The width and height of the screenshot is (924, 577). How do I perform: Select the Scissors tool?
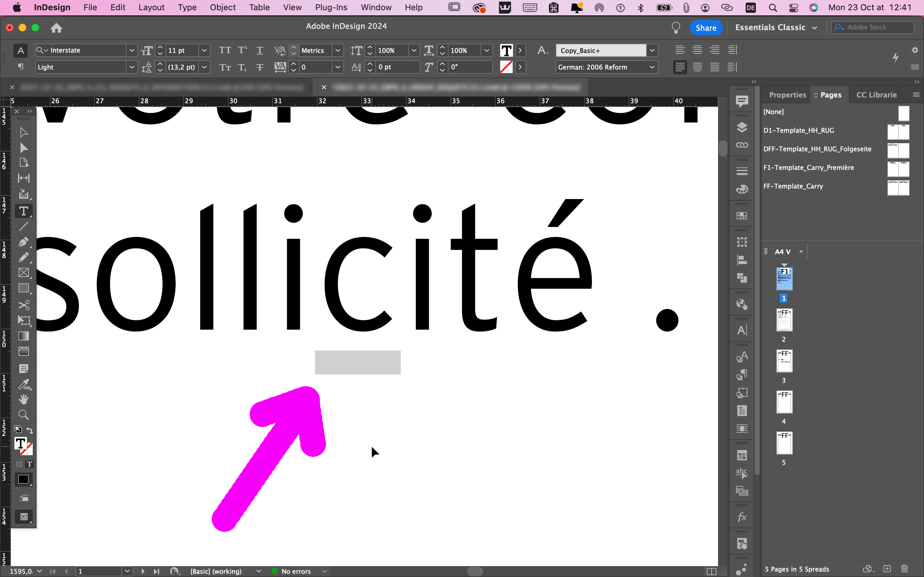(24, 305)
